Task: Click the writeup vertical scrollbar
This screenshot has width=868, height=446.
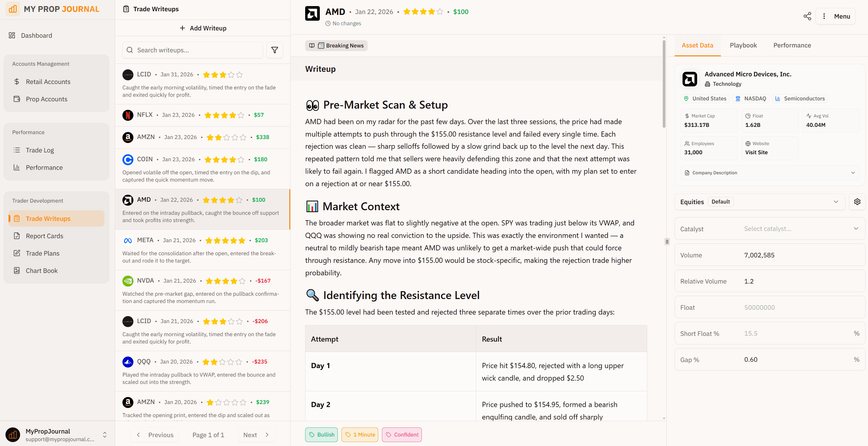Action: [664, 84]
